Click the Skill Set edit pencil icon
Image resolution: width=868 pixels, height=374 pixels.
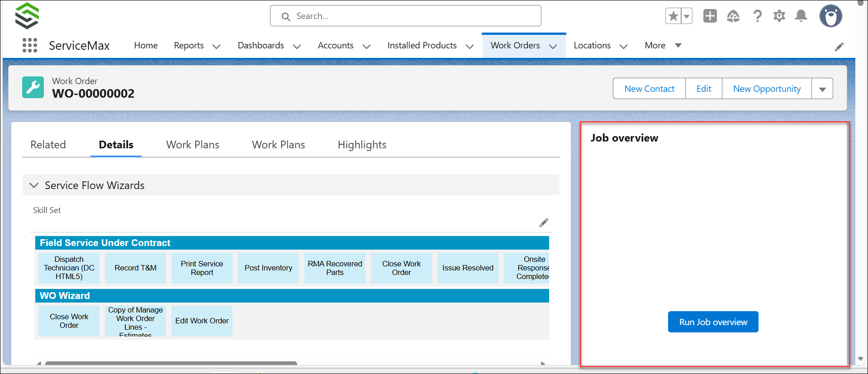[544, 223]
